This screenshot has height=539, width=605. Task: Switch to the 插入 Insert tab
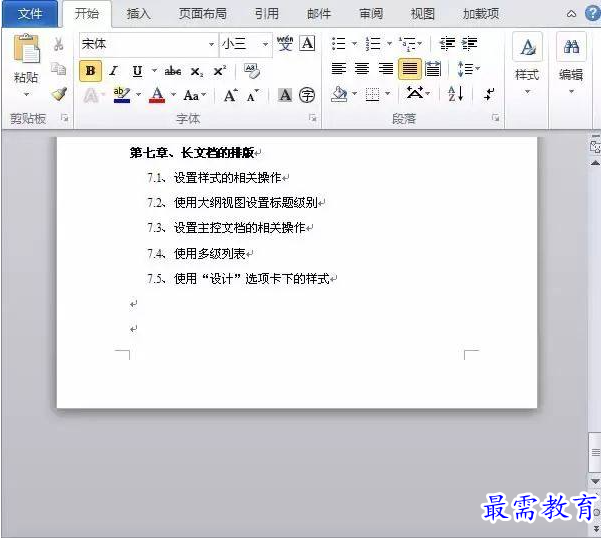(139, 14)
